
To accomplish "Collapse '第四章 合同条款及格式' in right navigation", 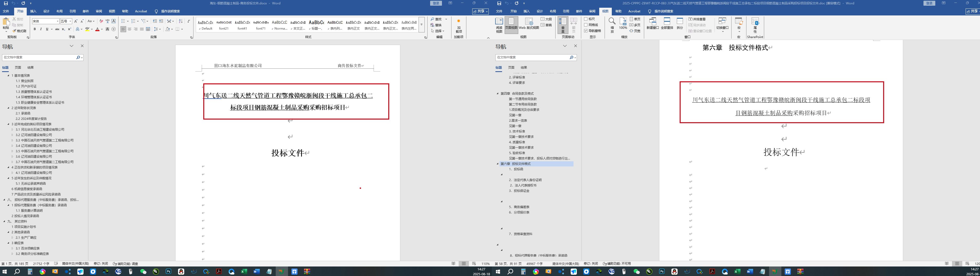I will pos(498,94).
